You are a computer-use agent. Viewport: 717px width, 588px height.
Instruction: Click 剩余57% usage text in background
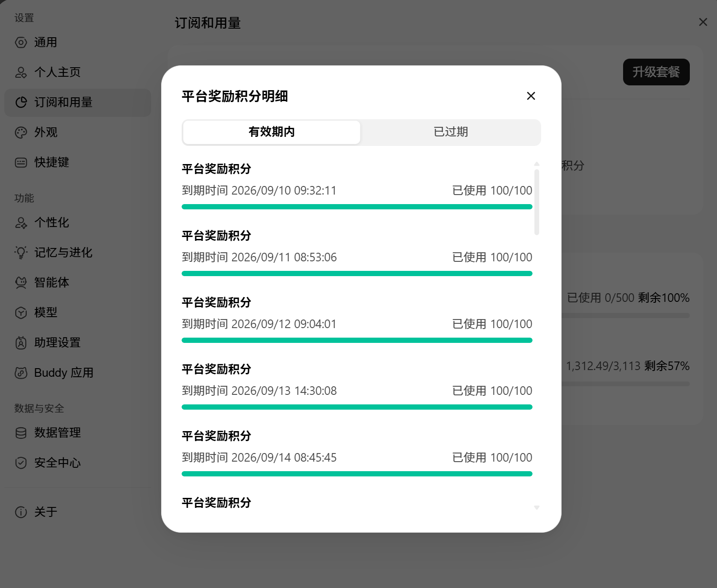667,366
